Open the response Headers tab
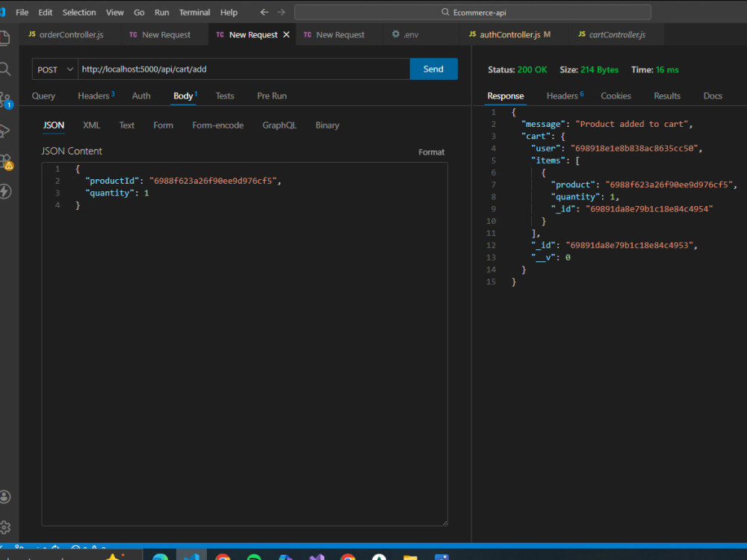The width and height of the screenshot is (747, 560). click(x=565, y=96)
